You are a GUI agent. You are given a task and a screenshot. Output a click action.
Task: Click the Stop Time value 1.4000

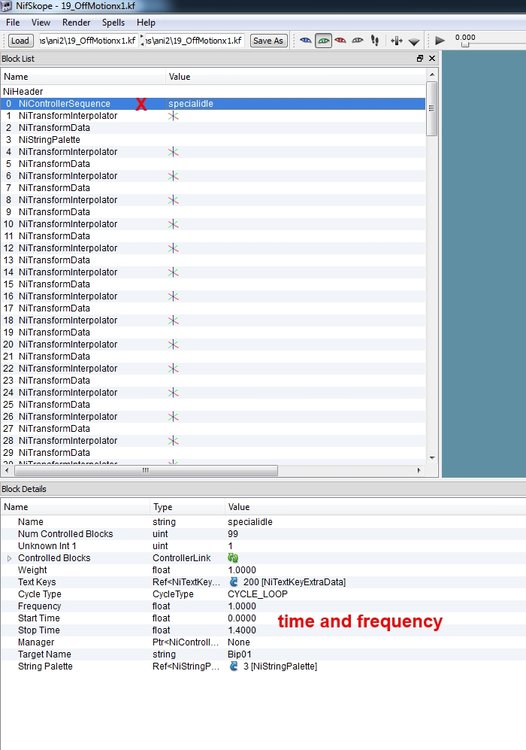coord(242,630)
